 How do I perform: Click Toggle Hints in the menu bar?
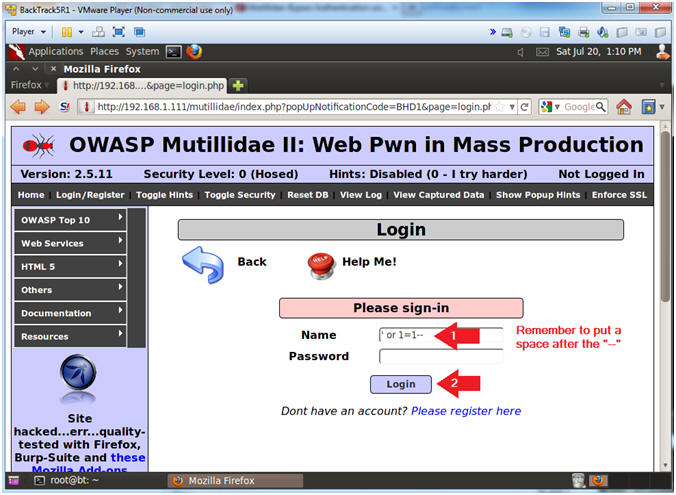pyautogui.click(x=164, y=195)
